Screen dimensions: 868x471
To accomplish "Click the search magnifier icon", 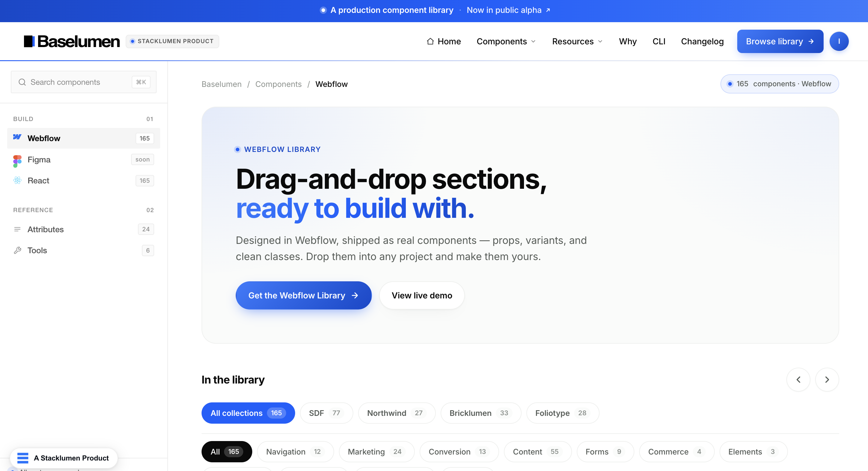I will click(22, 82).
